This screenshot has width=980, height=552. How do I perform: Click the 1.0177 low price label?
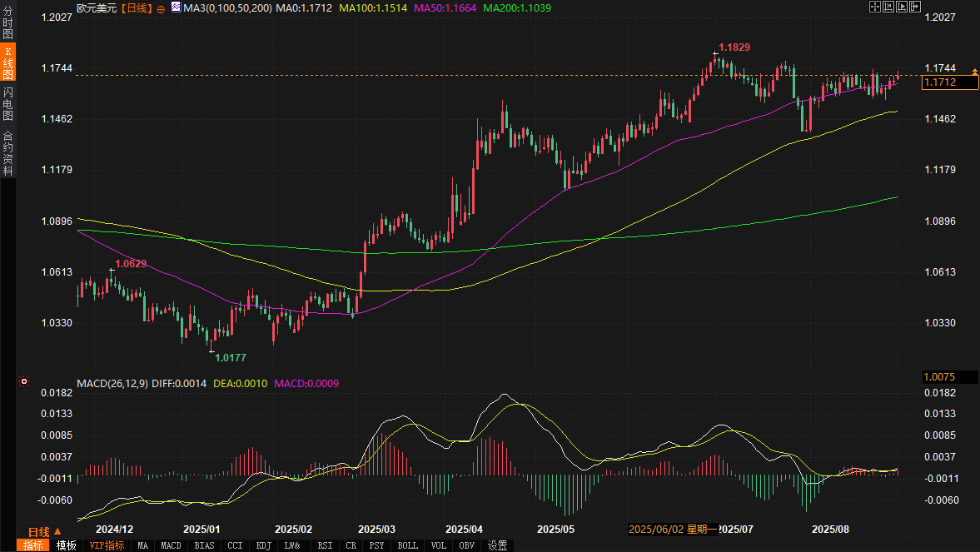[x=231, y=357]
